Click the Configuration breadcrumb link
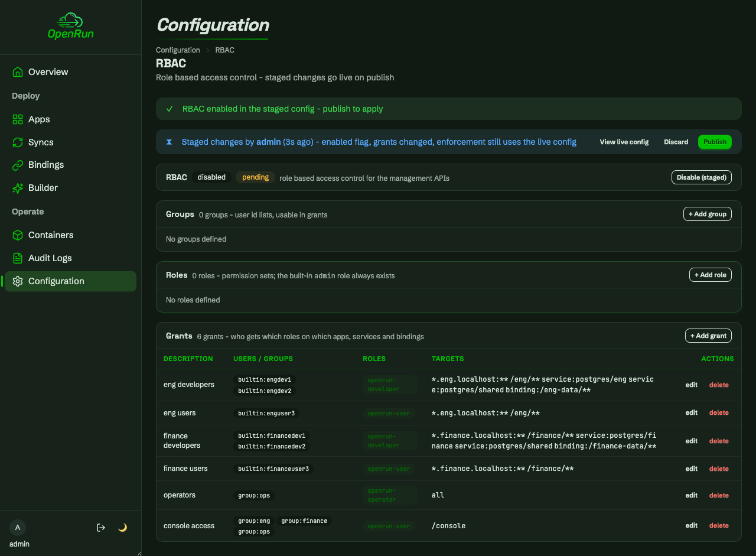Viewport: 756px width, 556px height. tap(178, 50)
